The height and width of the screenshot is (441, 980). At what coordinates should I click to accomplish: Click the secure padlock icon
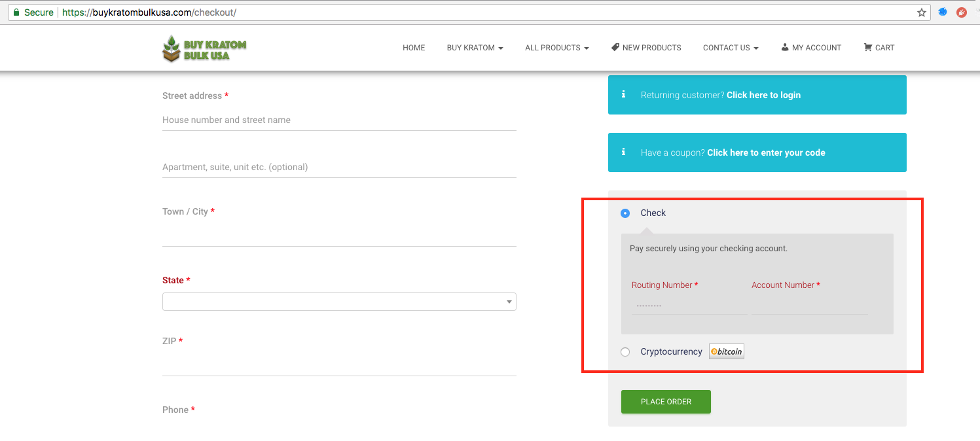(16, 12)
